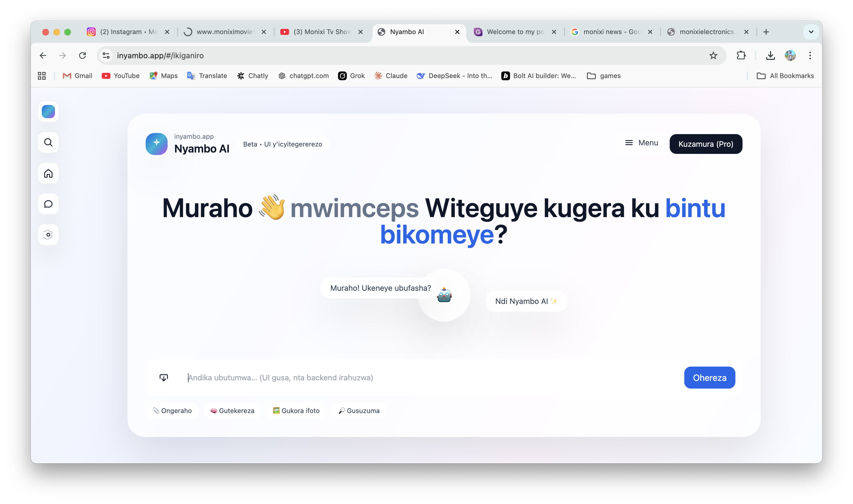
Task: Send message with the Ohereza button
Action: [709, 377]
